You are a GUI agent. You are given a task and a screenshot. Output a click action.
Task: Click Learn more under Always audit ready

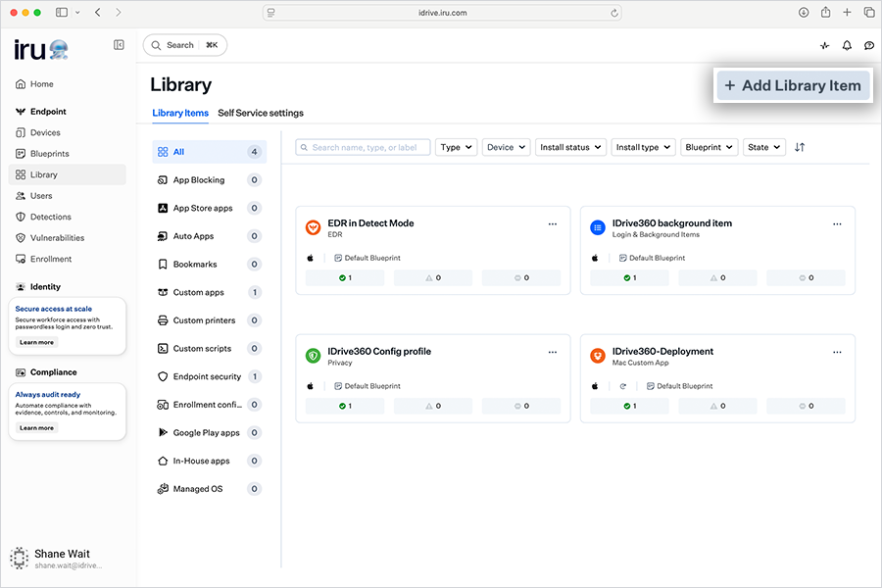(x=36, y=427)
